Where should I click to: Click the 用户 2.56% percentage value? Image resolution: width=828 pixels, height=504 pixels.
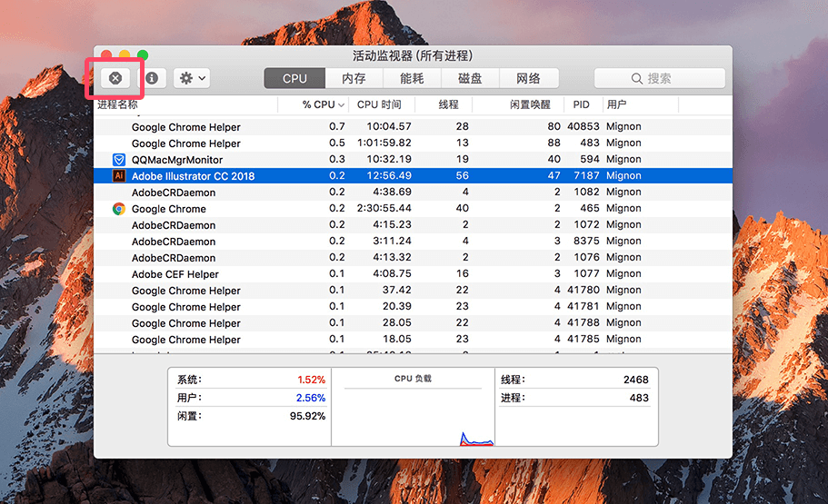[311, 398]
